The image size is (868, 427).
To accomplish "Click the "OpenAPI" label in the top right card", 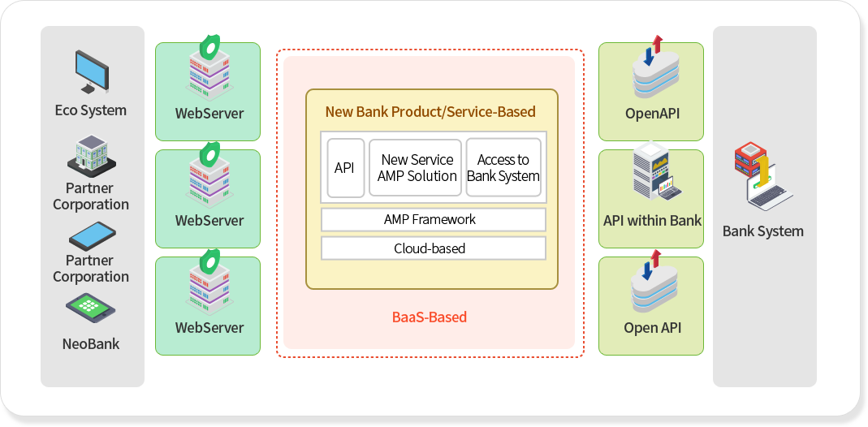I will [653, 114].
